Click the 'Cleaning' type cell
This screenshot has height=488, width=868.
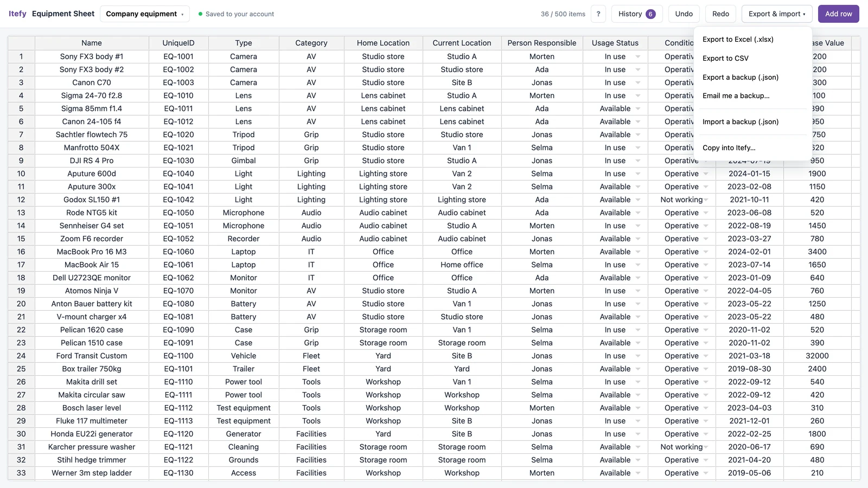pos(244,447)
